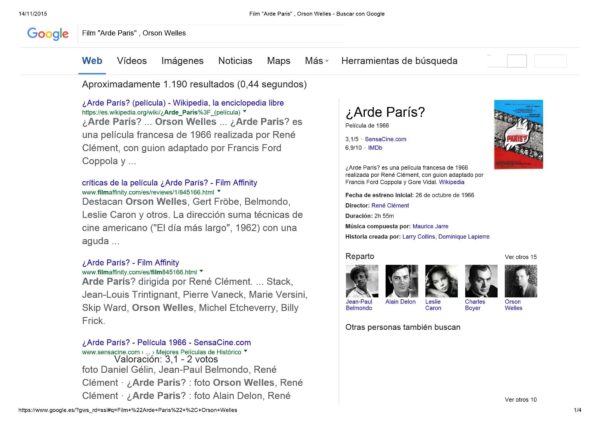The height and width of the screenshot is (424, 600).
Task: Click the Jean-Paul Belmondo cast photo
Action: [x=362, y=281]
